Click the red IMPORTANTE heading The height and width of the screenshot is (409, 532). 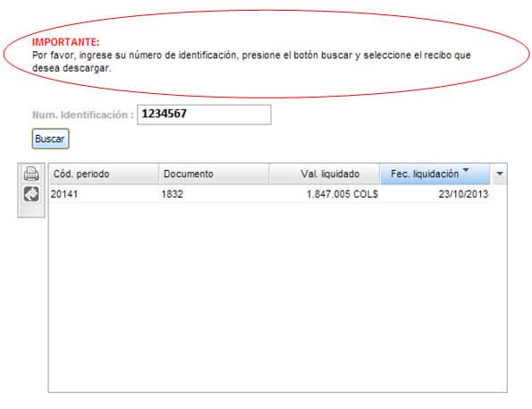point(66,42)
